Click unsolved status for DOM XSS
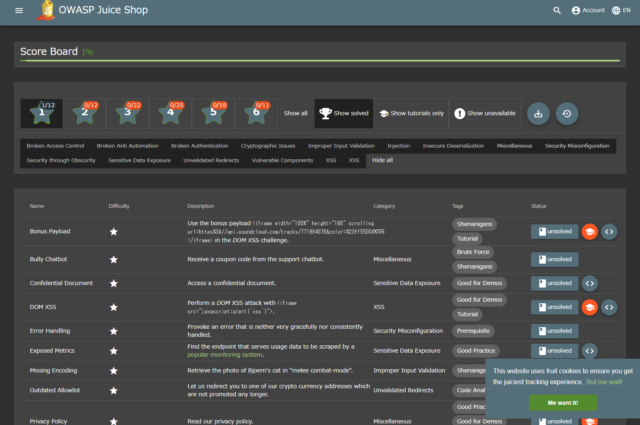 click(x=555, y=307)
